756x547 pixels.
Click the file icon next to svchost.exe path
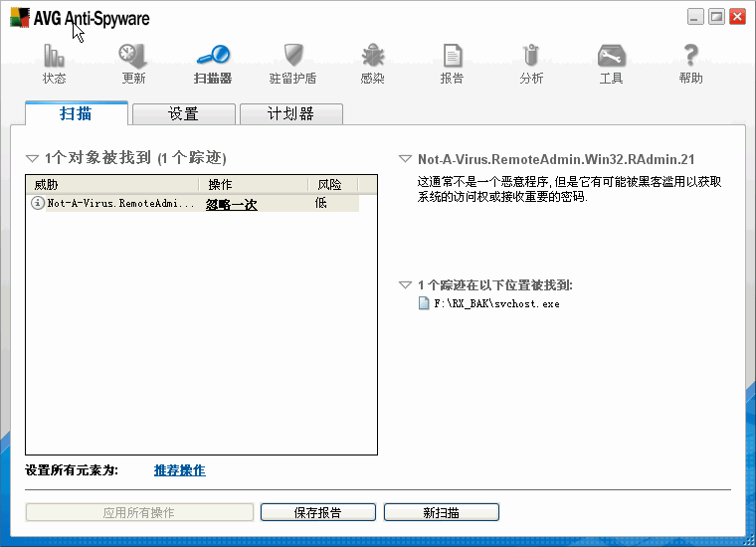(424, 303)
